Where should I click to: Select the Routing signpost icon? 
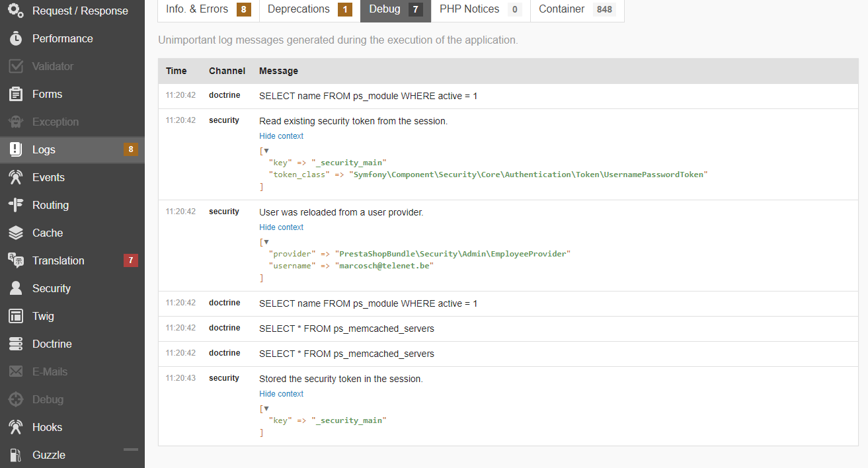[x=16, y=206]
